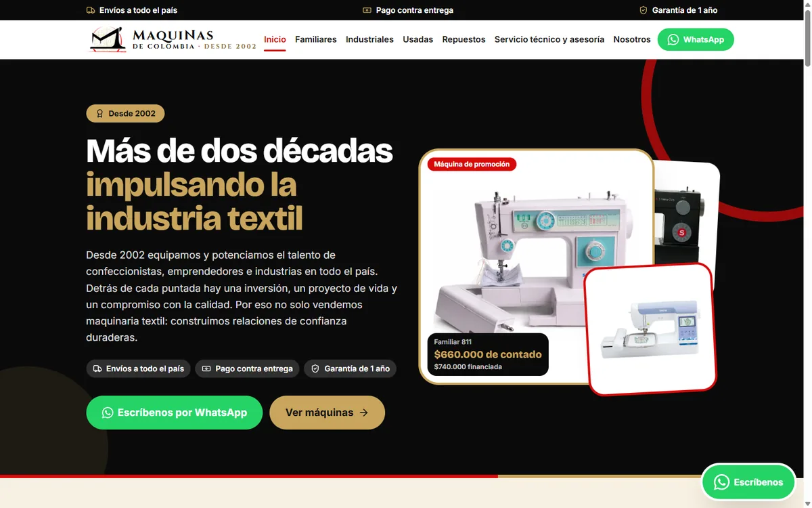The width and height of the screenshot is (812, 508).
Task: Click the WhatsApp icon in floating Escríbenos button
Action: tap(721, 482)
